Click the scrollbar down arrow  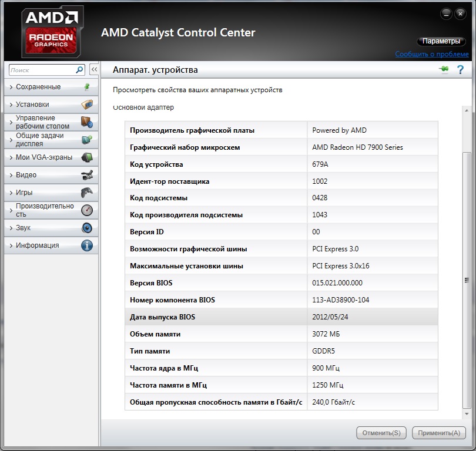pyautogui.click(x=466, y=413)
